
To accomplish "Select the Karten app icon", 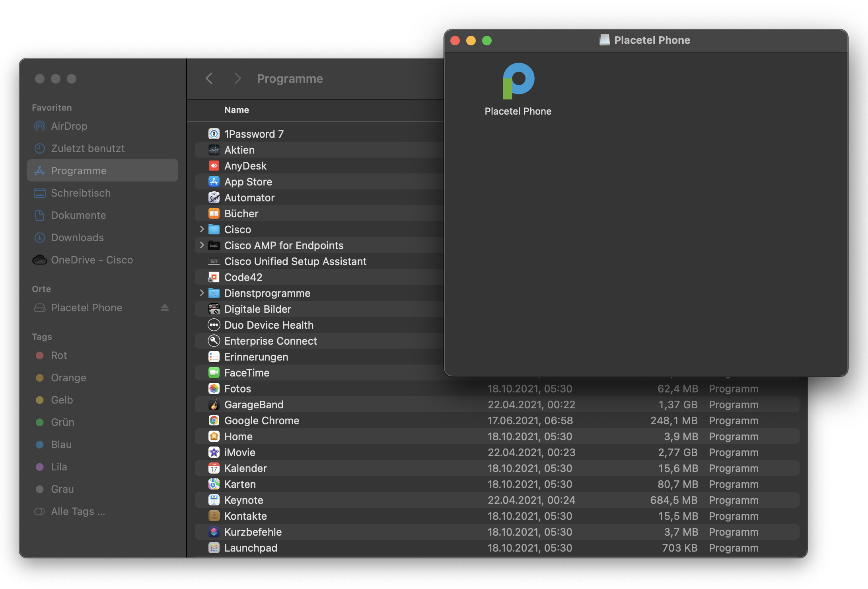I will tap(214, 484).
